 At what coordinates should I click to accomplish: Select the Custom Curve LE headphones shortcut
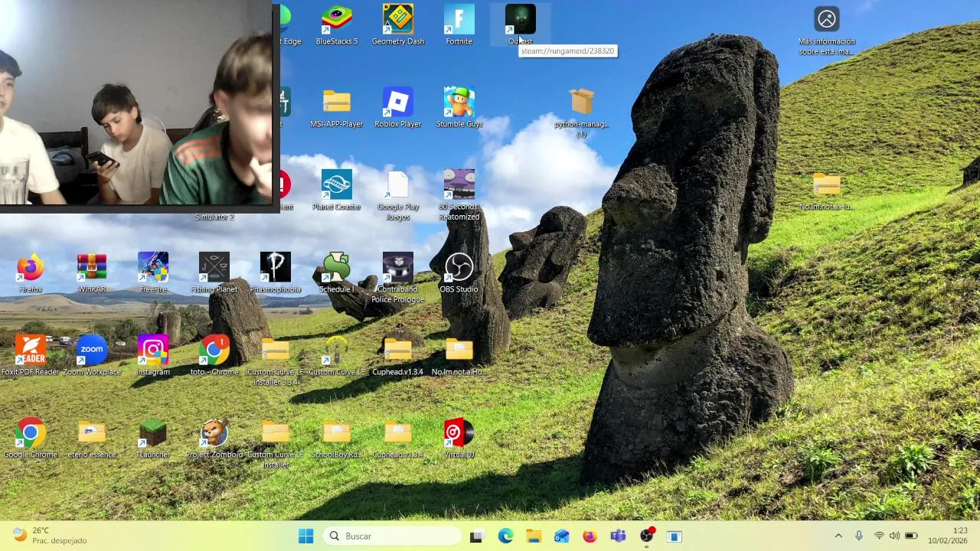click(337, 356)
